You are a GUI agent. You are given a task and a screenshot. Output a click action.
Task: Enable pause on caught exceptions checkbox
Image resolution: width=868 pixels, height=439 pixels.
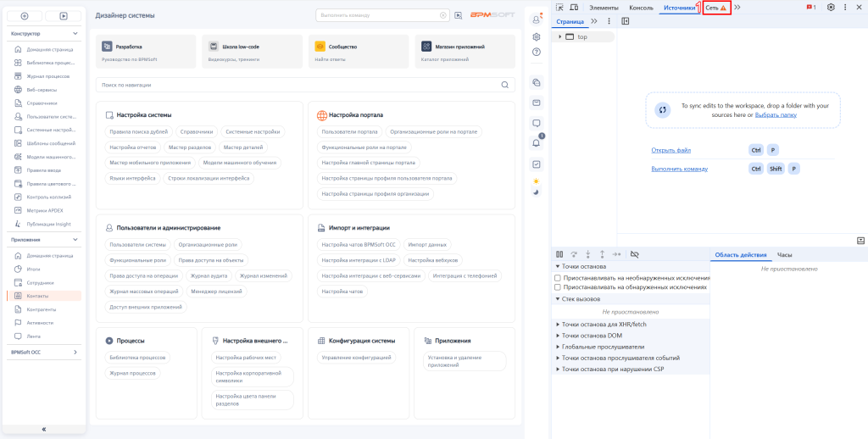pos(558,287)
